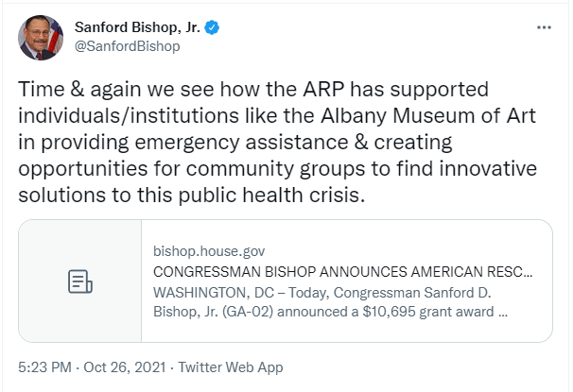The width and height of the screenshot is (573, 392).
Task: Click the article document icon in link card
Action: (80, 281)
